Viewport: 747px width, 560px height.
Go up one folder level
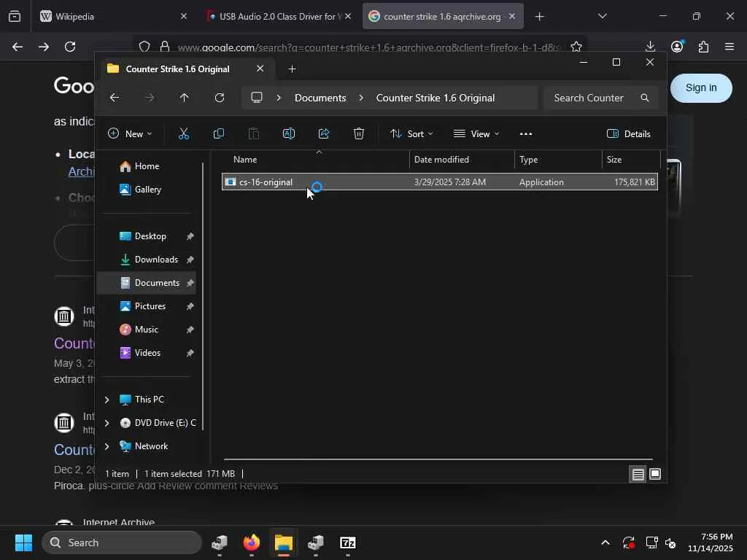(185, 98)
